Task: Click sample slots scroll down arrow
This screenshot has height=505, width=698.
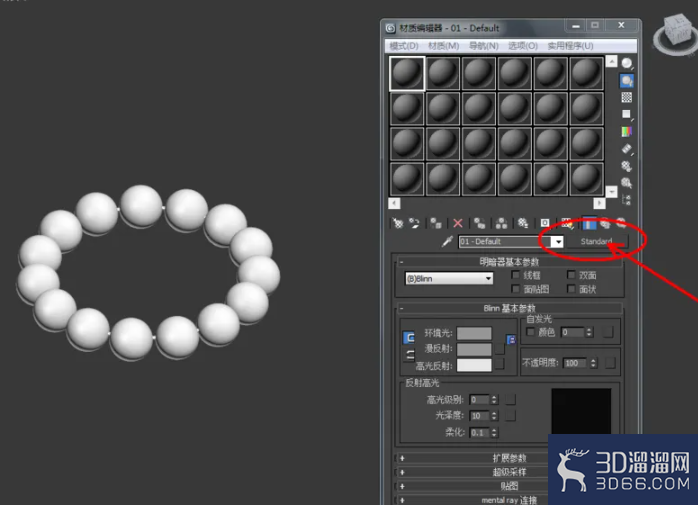Action: [x=612, y=191]
